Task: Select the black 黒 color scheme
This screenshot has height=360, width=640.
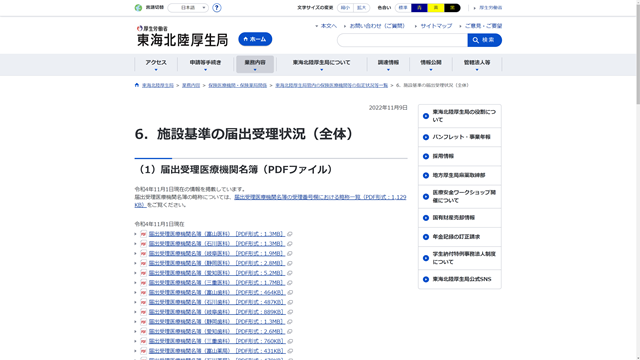Action: click(452, 8)
